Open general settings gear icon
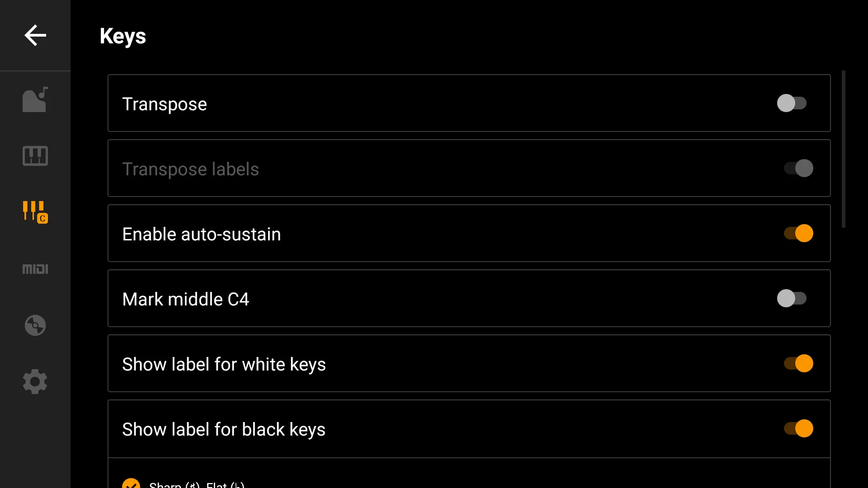 pos(35,382)
